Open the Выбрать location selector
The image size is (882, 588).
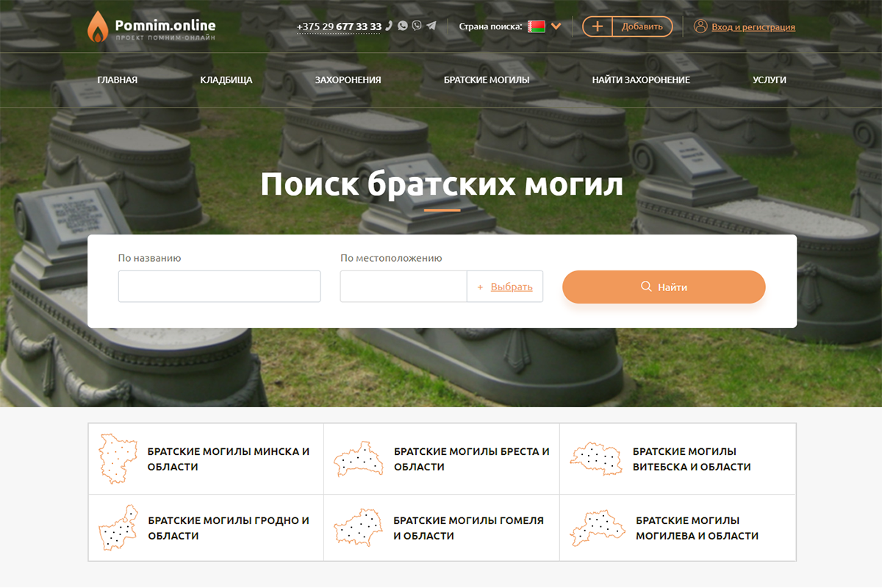click(512, 287)
